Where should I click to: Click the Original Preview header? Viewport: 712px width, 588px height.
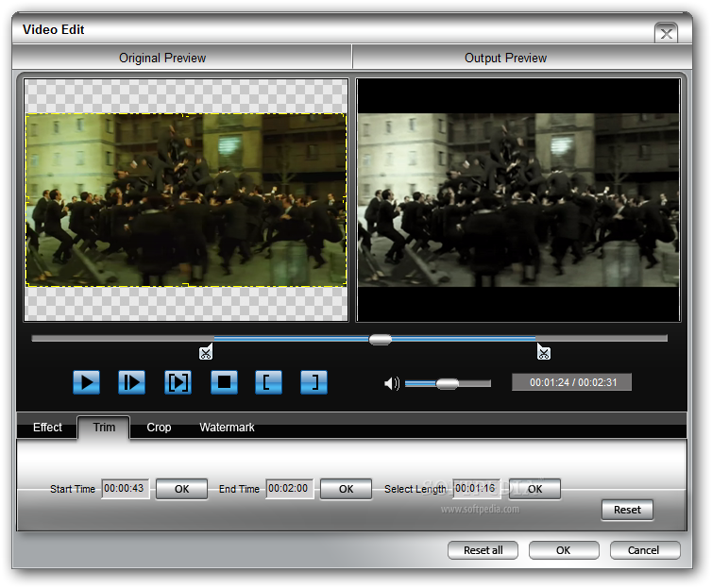click(x=181, y=58)
